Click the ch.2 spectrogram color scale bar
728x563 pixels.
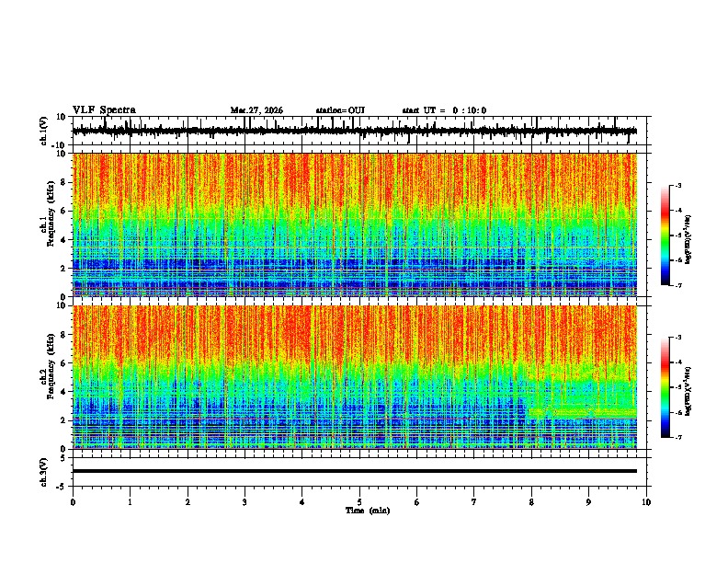click(x=665, y=387)
